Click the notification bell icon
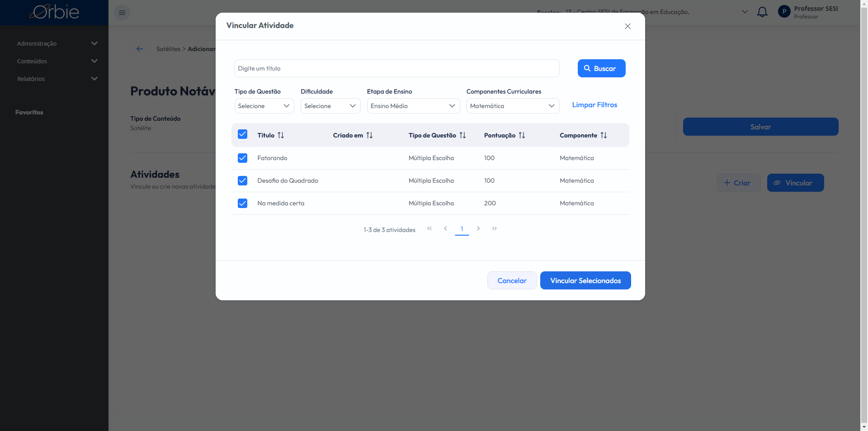This screenshot has height=431, width=868. (762, 12)
